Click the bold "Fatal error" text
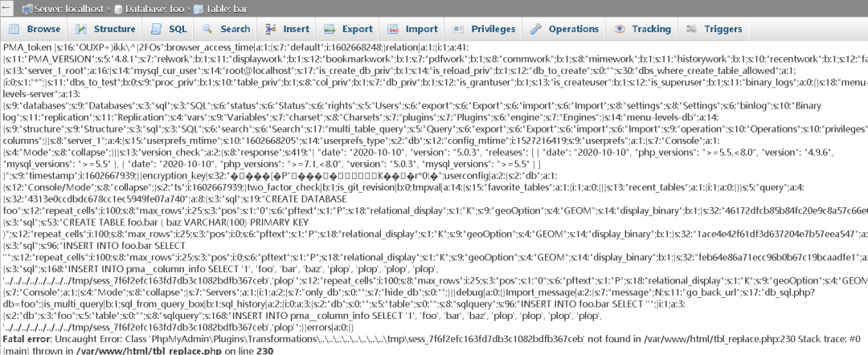 [x=26, y=339]
